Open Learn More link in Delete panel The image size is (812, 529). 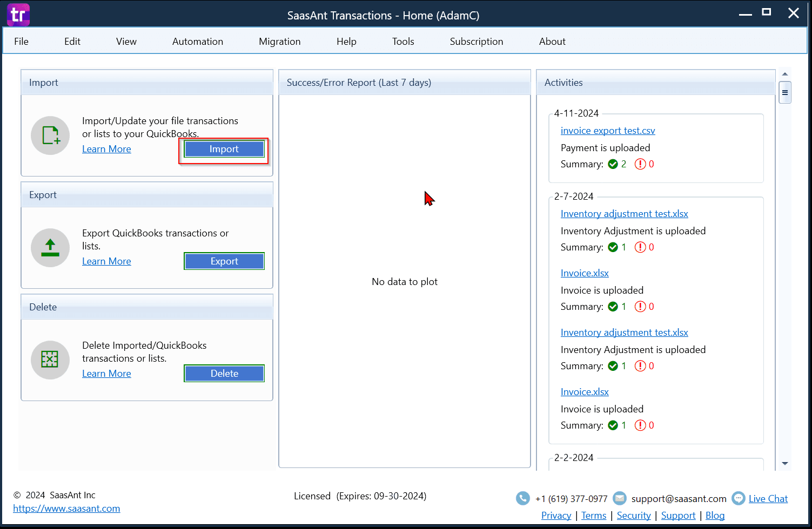click(106, 374)
